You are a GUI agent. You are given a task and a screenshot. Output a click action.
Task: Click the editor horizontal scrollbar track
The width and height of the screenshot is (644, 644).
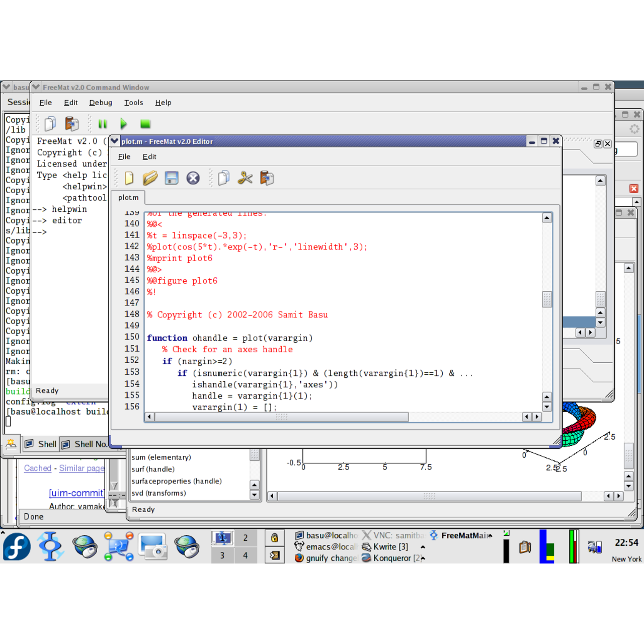[x=463, y=417]
